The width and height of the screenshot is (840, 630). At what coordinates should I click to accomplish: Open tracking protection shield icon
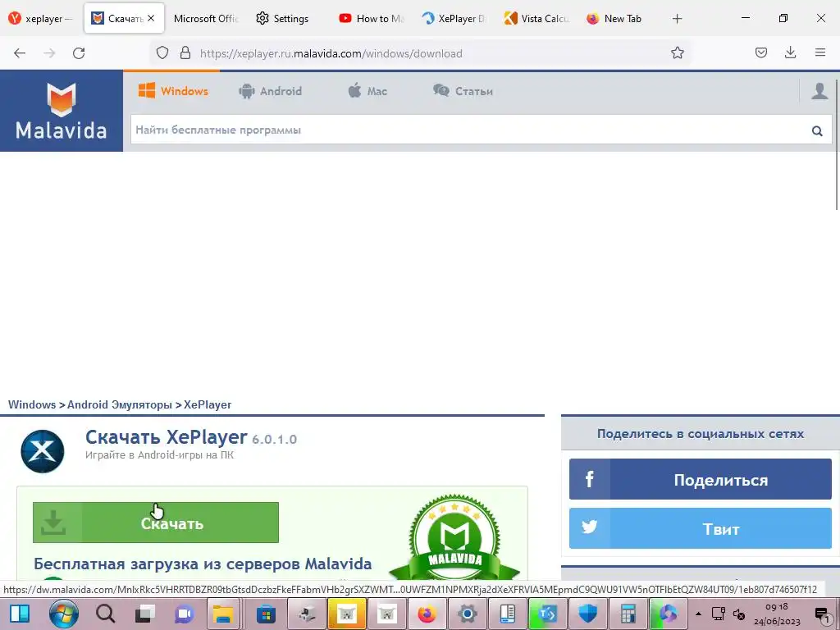click(x=162, y=53)
